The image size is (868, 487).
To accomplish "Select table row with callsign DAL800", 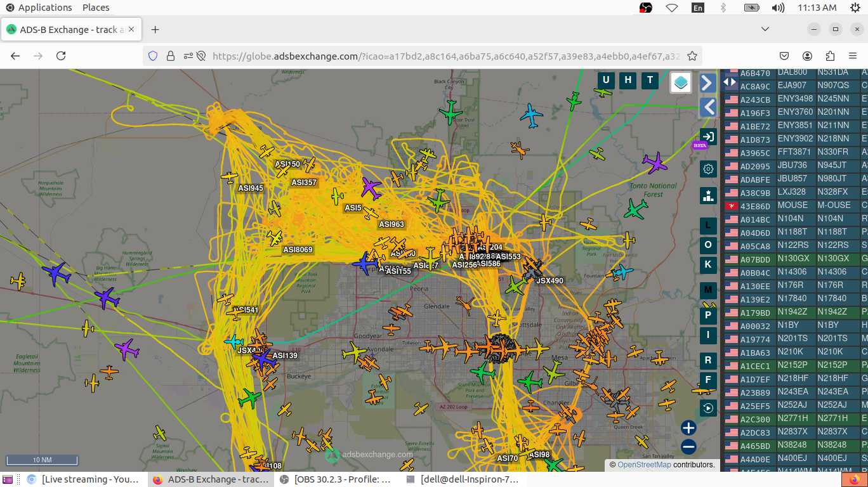I will (795, 73).
